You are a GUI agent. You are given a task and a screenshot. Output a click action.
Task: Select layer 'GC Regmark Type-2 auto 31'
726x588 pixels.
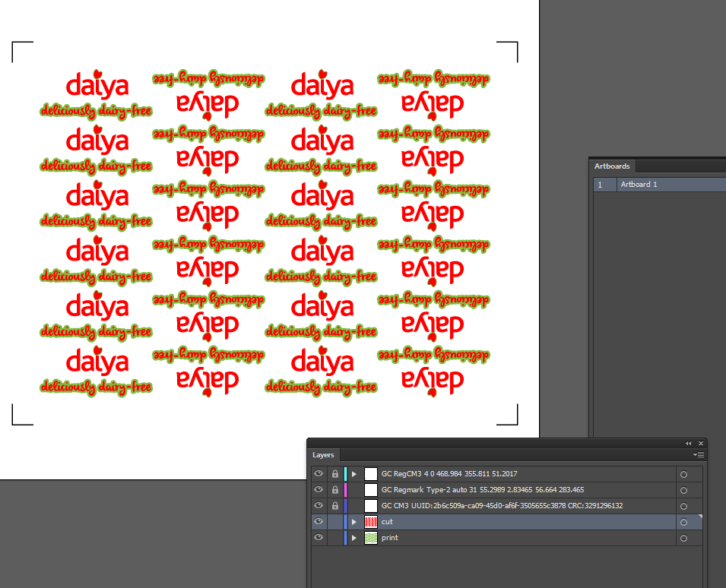tap(483, 489)
